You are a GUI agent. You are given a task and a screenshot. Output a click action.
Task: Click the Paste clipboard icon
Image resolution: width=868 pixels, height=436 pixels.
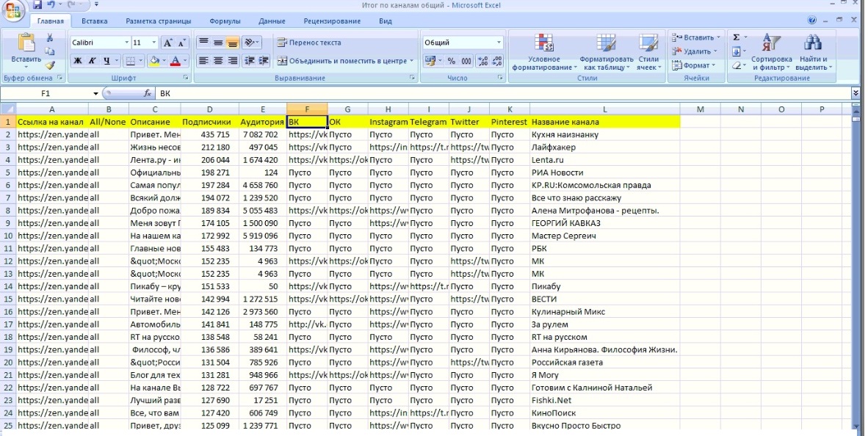(26, 43)
